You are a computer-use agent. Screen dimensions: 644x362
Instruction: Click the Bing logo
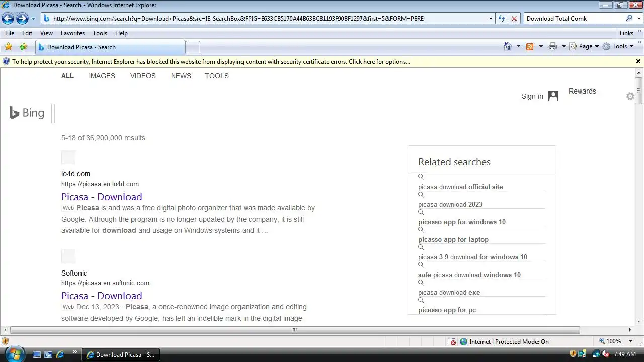tap(27, 113)
